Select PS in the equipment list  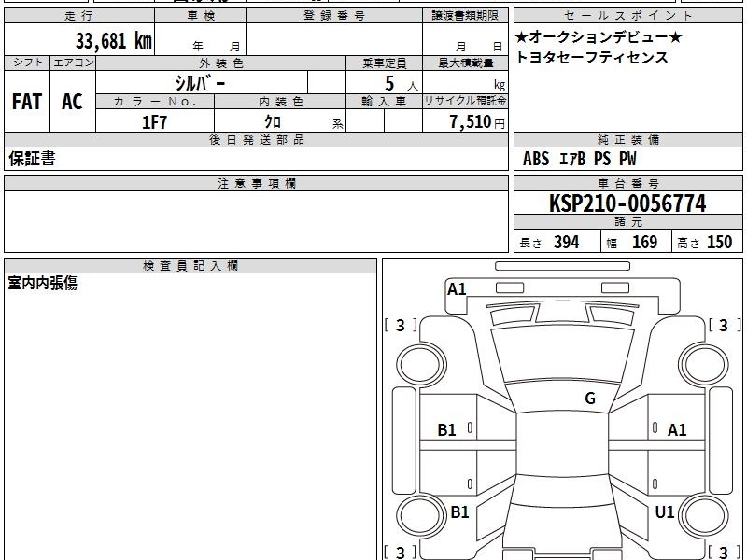pyautogui.click(x=602, y=159)
